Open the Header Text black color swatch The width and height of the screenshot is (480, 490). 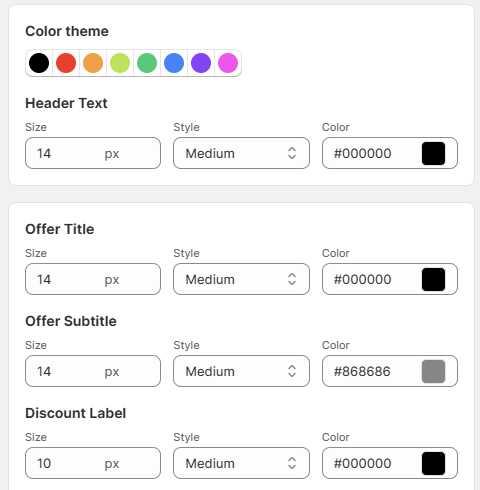coord(433,153)
